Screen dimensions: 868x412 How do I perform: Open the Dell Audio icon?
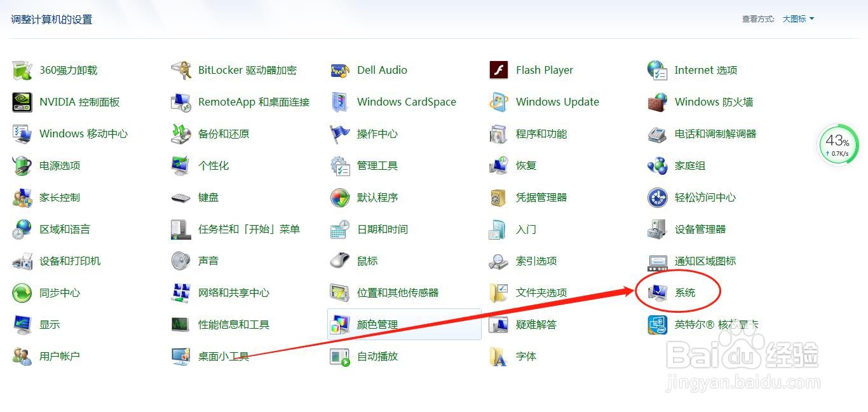340,70
